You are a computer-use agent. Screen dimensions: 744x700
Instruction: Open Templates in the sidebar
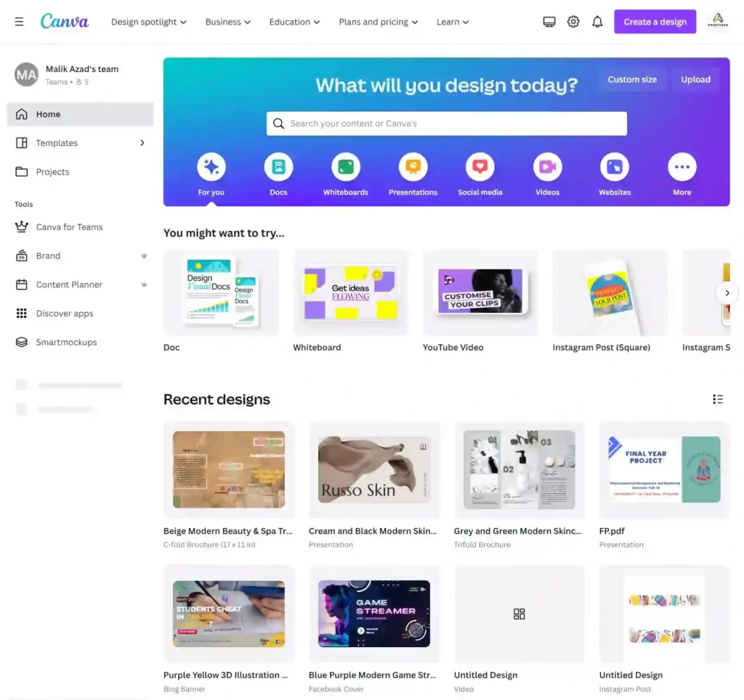pos(81,143)
